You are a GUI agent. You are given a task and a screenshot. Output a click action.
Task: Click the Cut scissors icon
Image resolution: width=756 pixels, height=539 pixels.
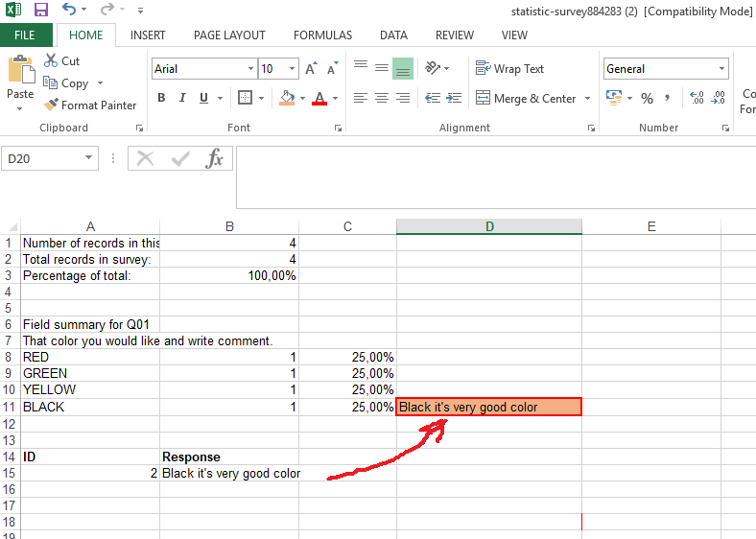(x=51, y=60)
